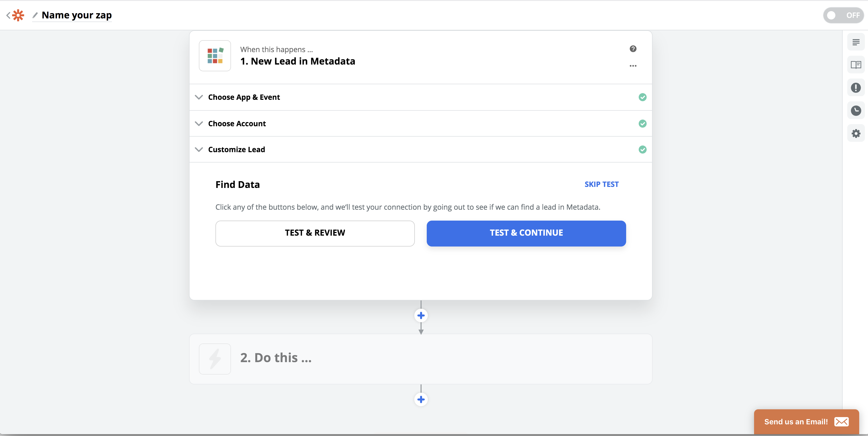Screen dimensions: 868x436
Task: Open the guide book sidebar icon
Action: tap(856, 65)
